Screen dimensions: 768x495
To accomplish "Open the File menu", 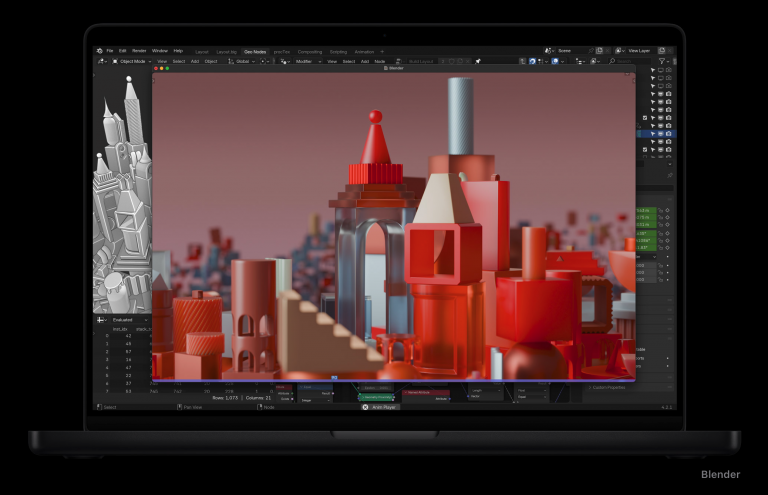I will click(110, 50).
